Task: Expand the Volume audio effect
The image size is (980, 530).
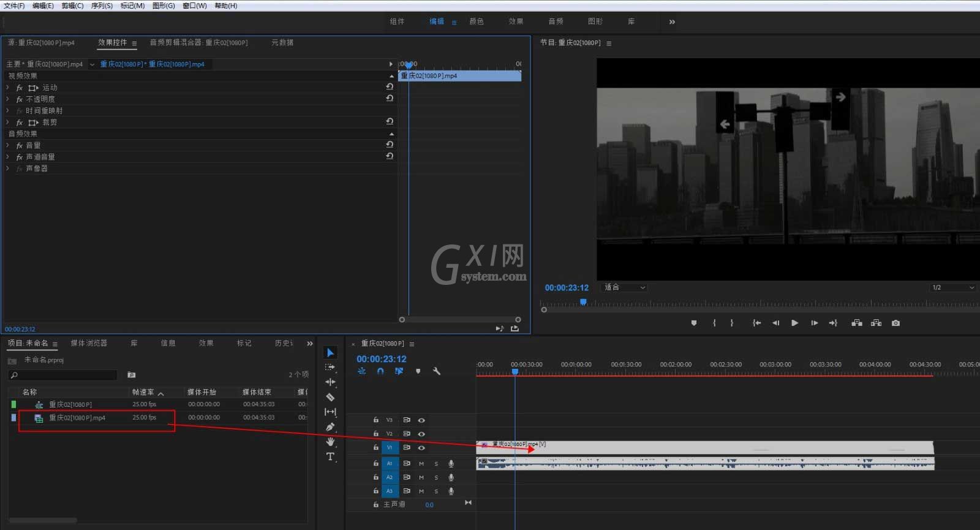Action: (7, 145)
